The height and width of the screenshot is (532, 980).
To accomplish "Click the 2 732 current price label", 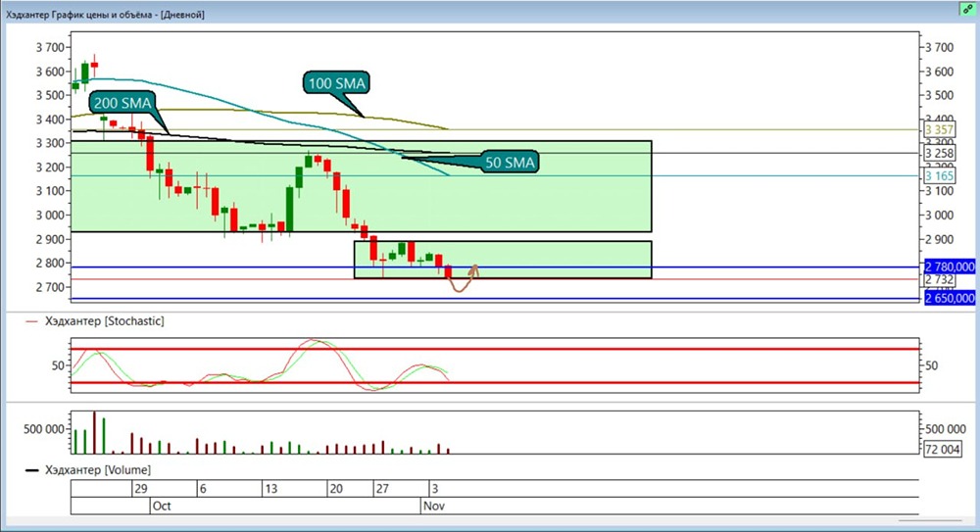I will pos(940,279).
